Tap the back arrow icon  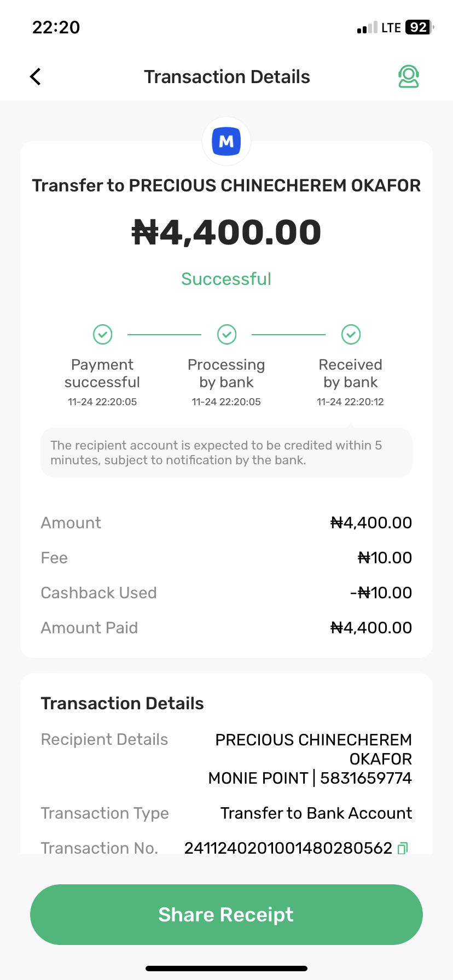[36, 77]
